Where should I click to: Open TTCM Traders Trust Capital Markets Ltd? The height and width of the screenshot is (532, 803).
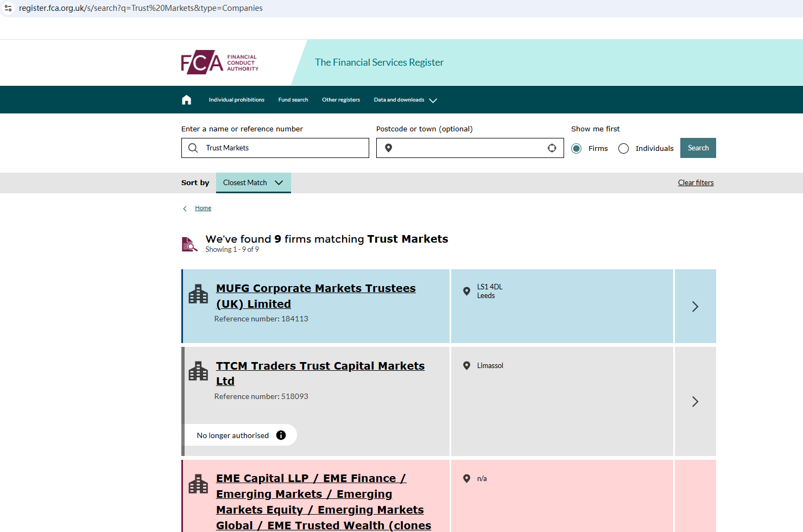[x=320, y=373]
